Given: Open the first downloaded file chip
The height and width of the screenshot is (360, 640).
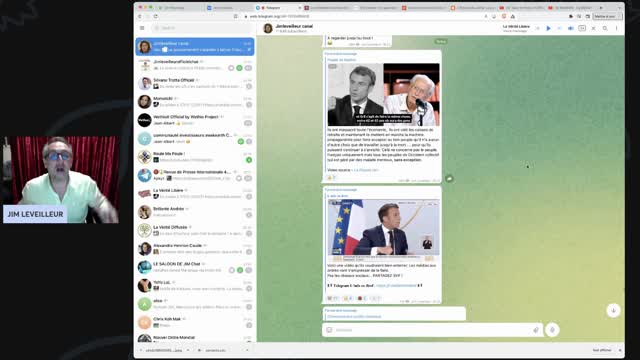Looking at the screenshot, I should (163, 350).
